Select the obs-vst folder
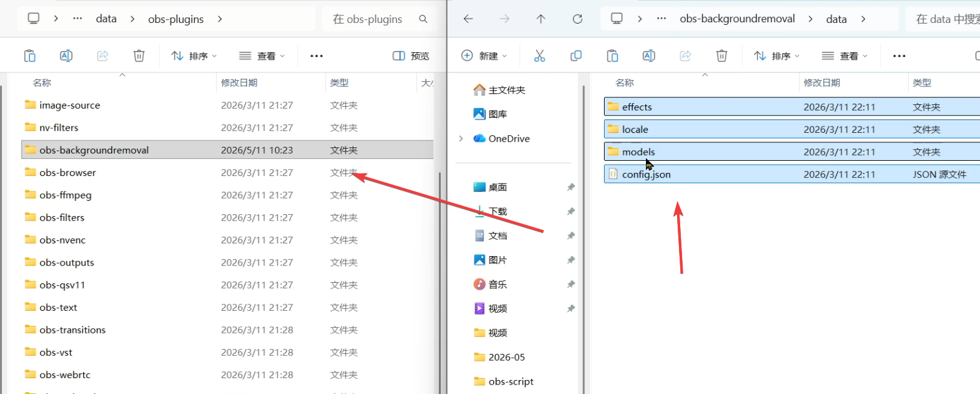This screenshot has height=394, width=980. point(227,352)
